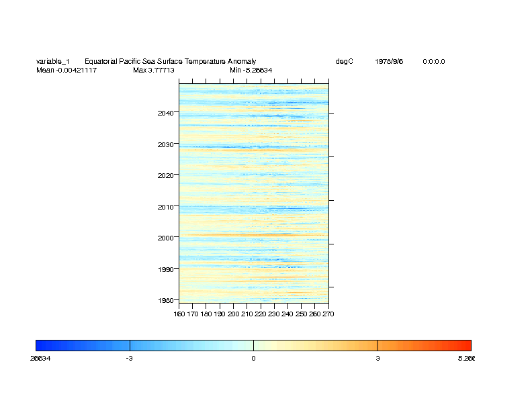Click the date text '1978/9/6'

[x=389, y=62]
